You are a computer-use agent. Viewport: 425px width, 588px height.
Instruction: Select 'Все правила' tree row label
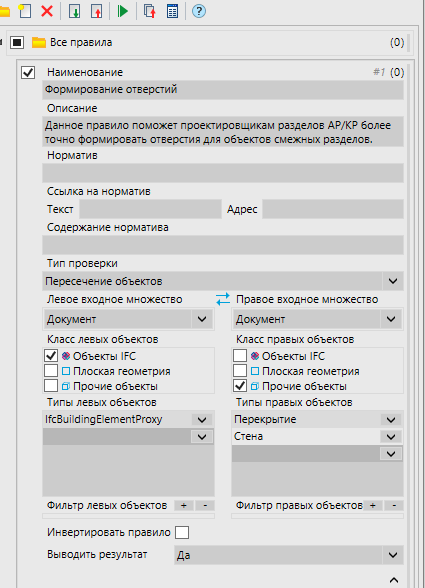81,42
